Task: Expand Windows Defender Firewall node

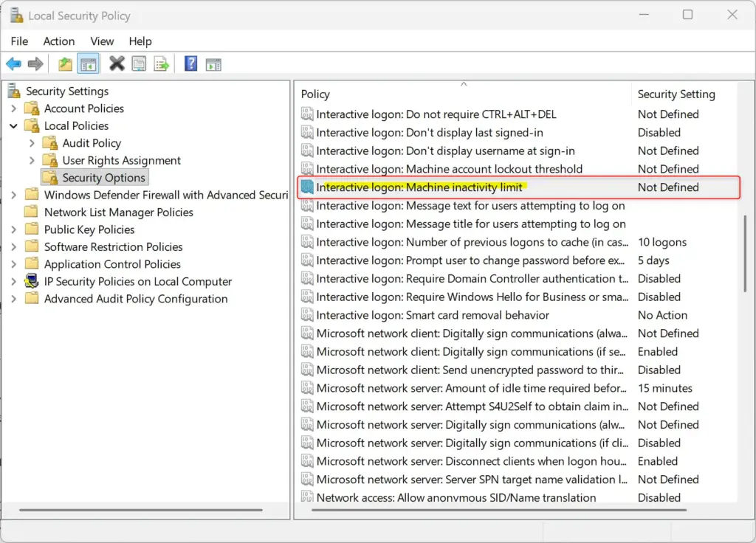Action: pyautogui.click(x=13, y=195)
